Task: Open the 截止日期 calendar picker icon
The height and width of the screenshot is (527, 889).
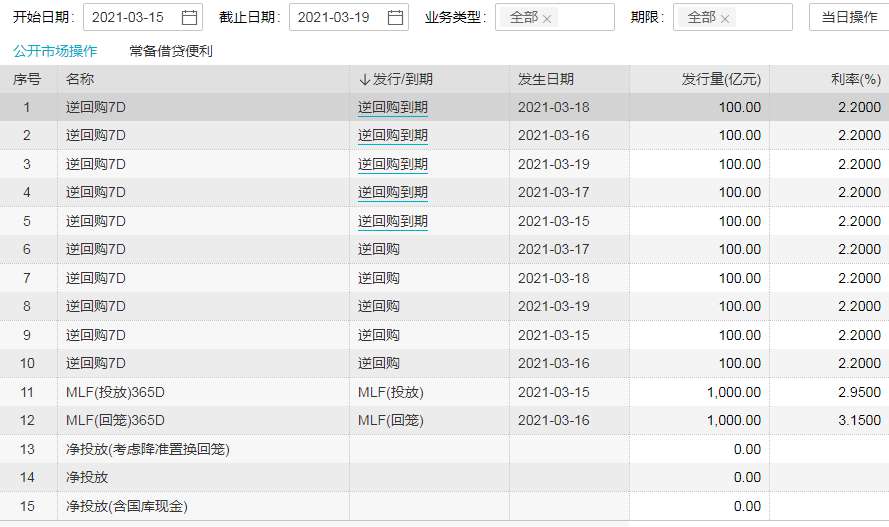Action: point(395,18)
